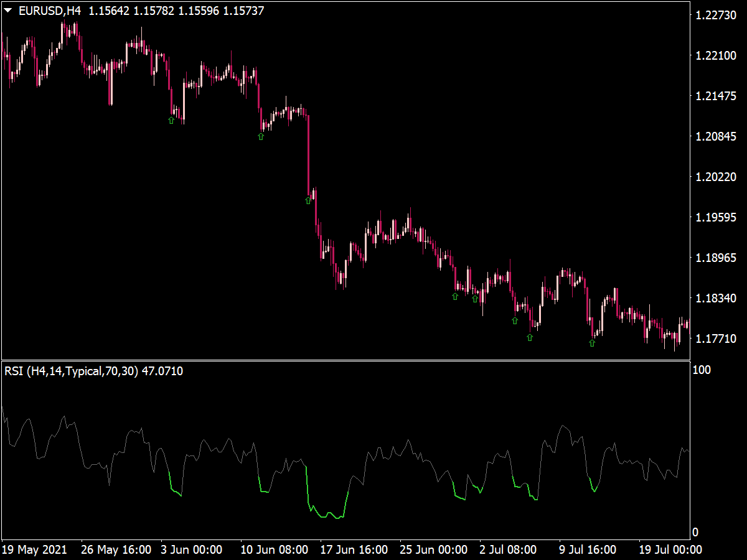
Task: Collapse the chart with the triangle toggle
Action: [x=9, y=10]
